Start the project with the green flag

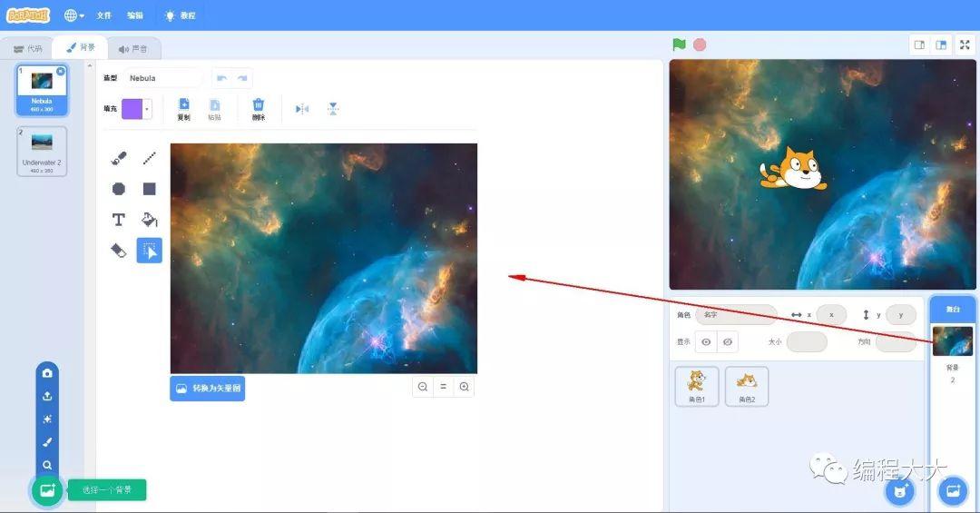click(x=680, y=44)
